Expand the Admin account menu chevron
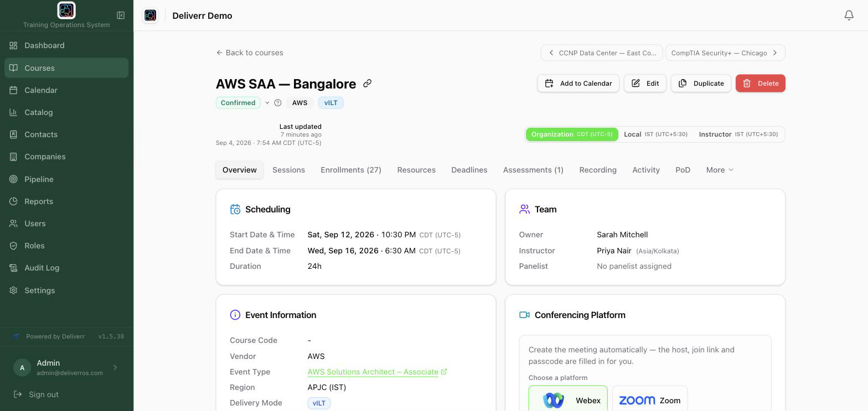The width and height of the screenshot is (868, 411). 115,367
